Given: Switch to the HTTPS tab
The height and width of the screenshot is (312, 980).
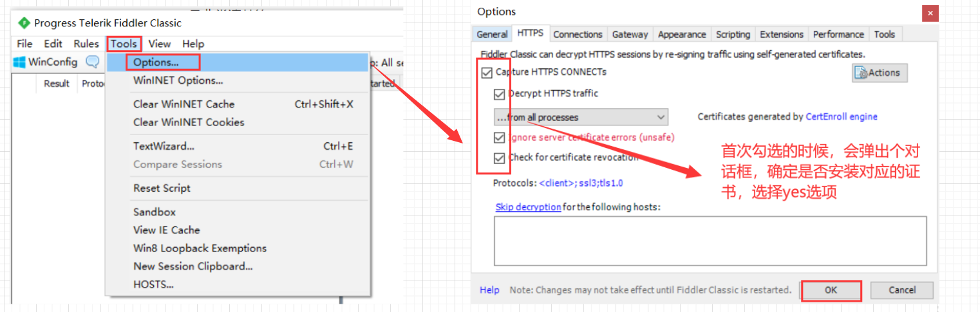Looking at the screenshot, I should coord(530,33).
